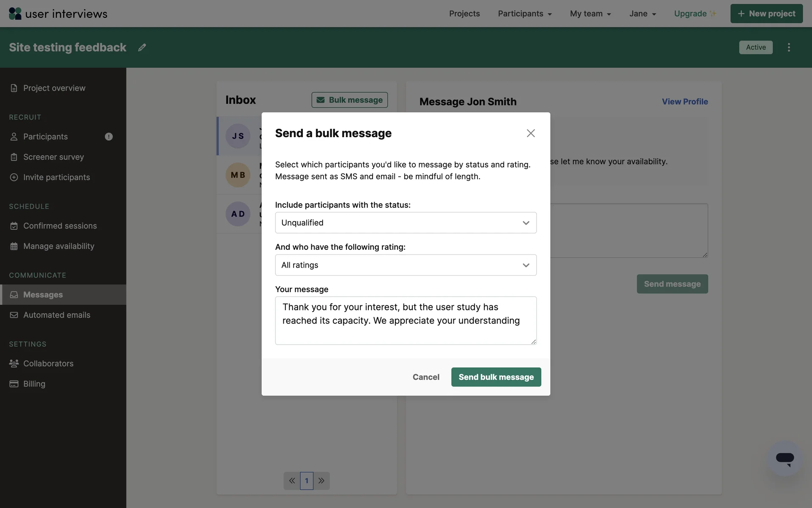Image resolution: width=812 pixels, height=508 pixels.
Task: Open the chat support bubble
Action: tap(785, 459)
